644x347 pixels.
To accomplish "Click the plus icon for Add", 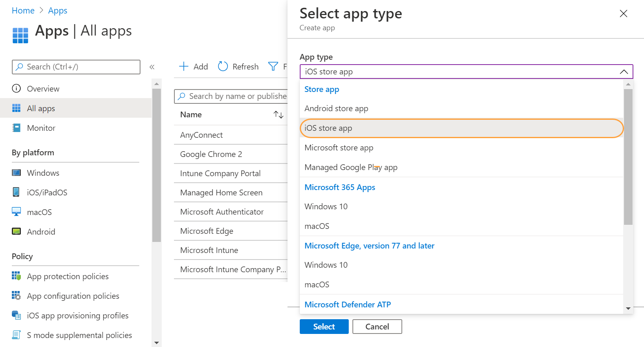I will coord(184,66).
